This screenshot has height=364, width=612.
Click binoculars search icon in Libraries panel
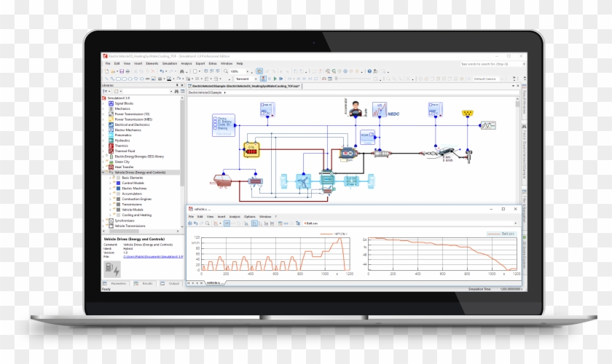(176, 91)
